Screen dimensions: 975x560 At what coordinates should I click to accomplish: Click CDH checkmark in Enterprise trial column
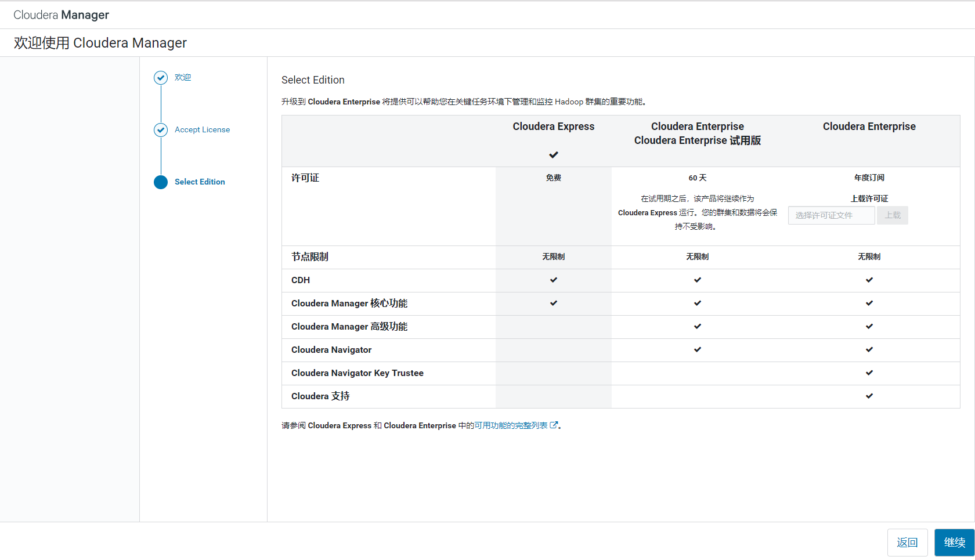pos(698,280)
